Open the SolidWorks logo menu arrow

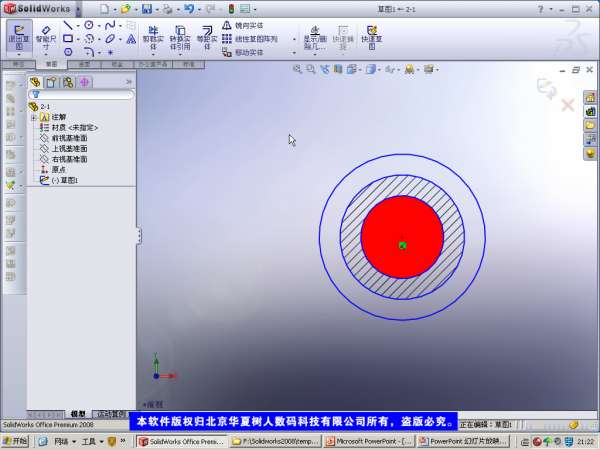pos(78,9)
